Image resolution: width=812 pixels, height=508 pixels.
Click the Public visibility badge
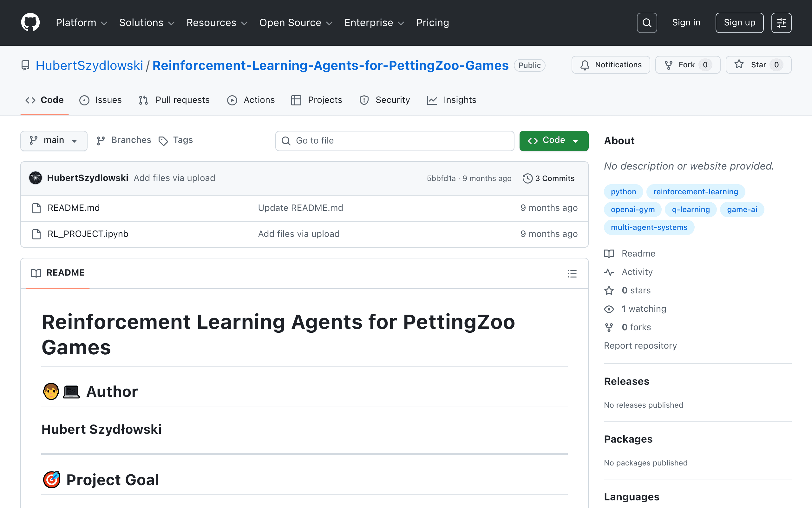pyautogui.click(x=529, y=65)
